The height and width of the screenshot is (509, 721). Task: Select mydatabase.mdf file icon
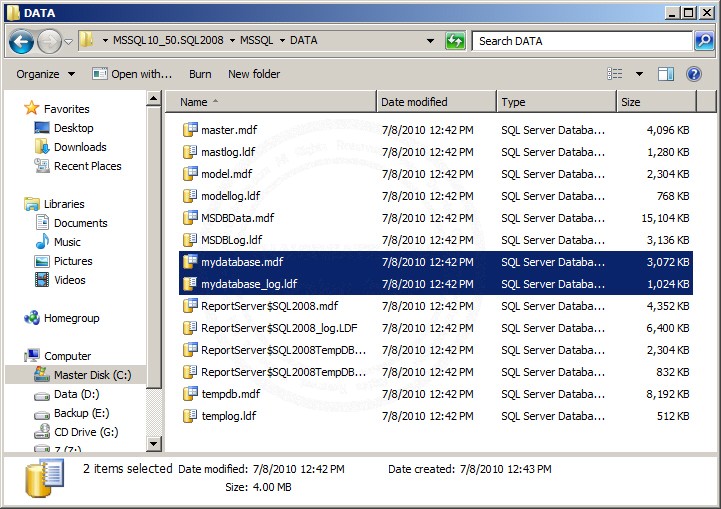tap(190, 262)
